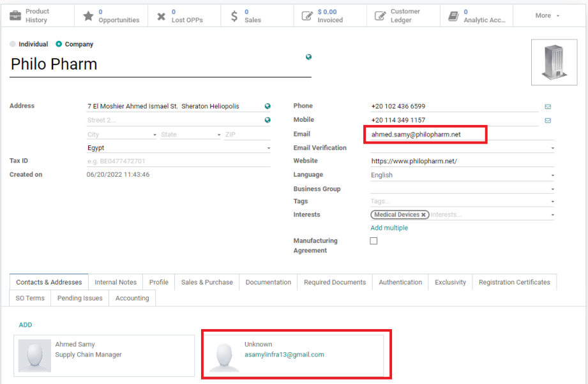Viewport: 588px width, 384px height.
Task: Open the Profile tab
Action: (158, 282)
